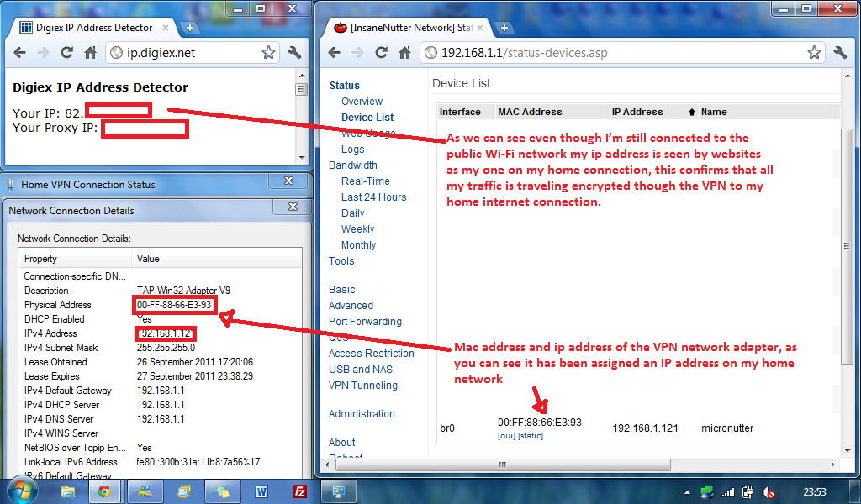The width and height of the screenshot is (861, 504).
Task: Open VPN Tunneling in router sidebar
Action: click(363, 385)
